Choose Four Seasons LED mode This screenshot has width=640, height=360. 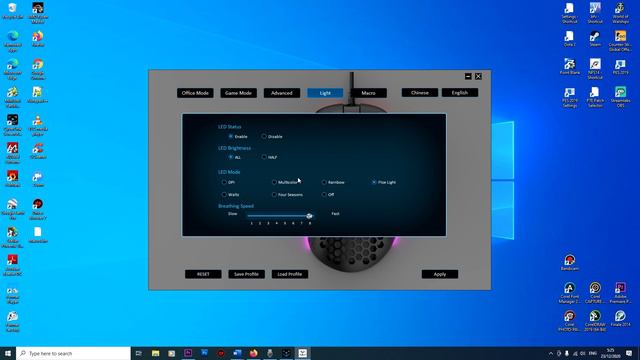tap(274, 195)
